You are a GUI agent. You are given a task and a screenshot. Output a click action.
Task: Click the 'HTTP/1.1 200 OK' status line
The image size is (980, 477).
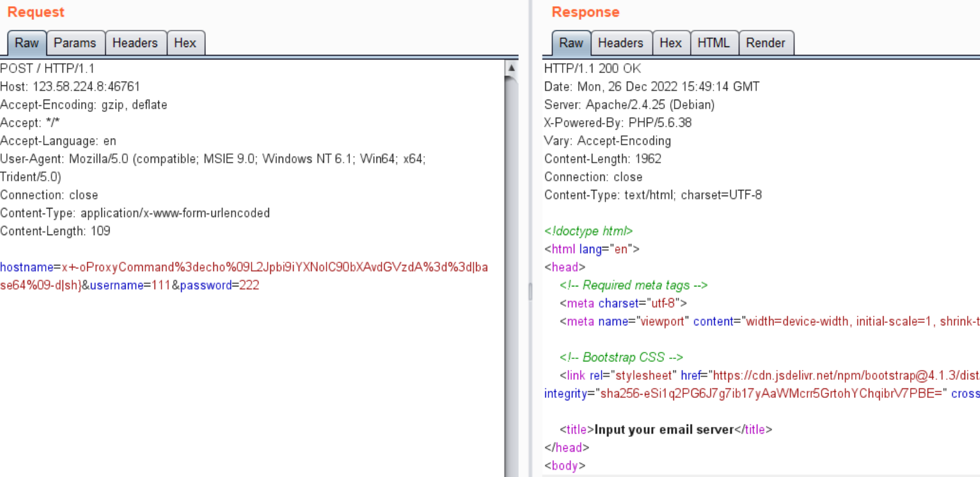click(x=592, y=68)
